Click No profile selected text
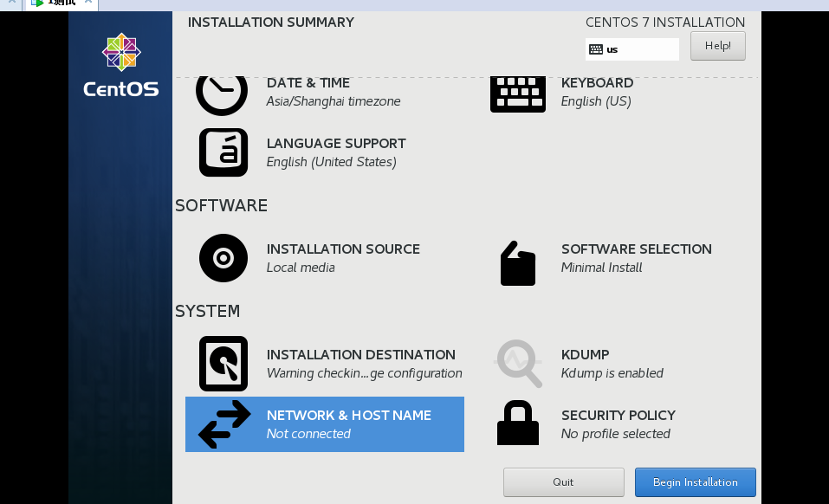 [x=615, y=434]
